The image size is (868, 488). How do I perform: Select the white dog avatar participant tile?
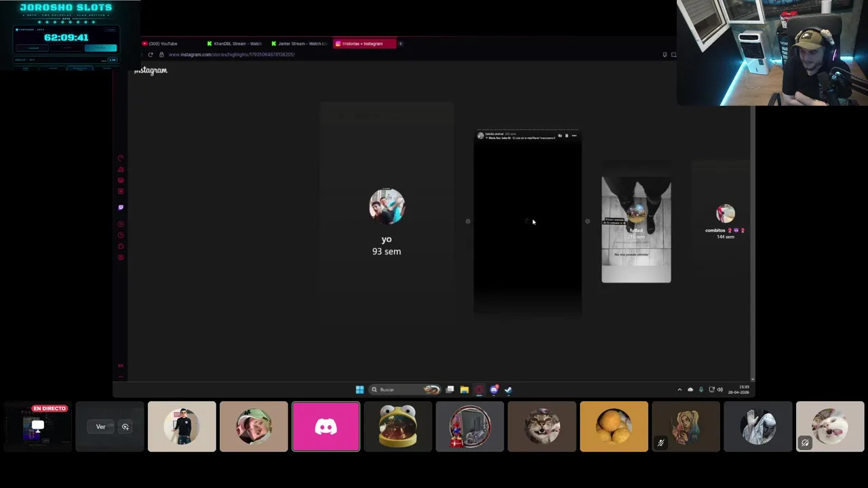(x=830, y=426)
